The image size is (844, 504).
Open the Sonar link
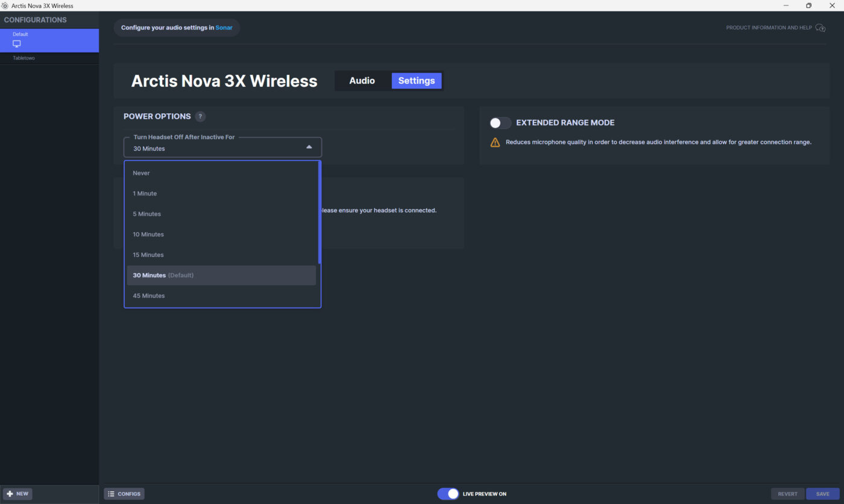coord(224,28)
